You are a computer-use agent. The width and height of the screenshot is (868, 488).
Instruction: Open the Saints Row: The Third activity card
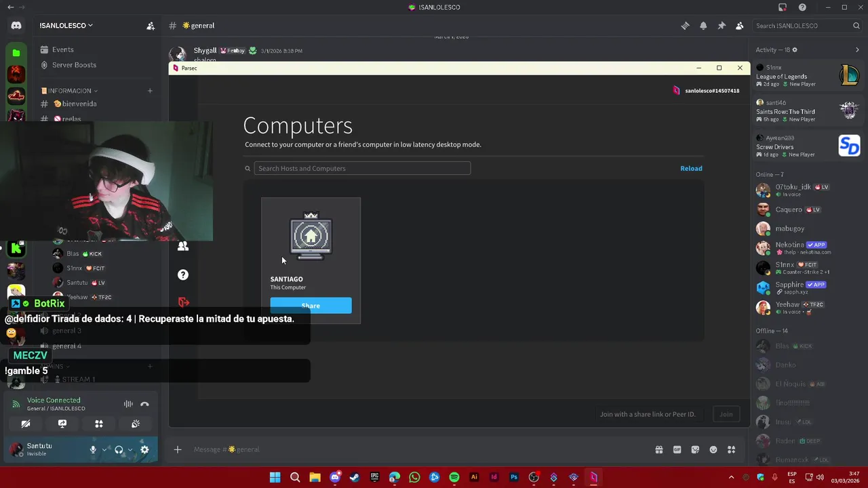coord(808,111)
